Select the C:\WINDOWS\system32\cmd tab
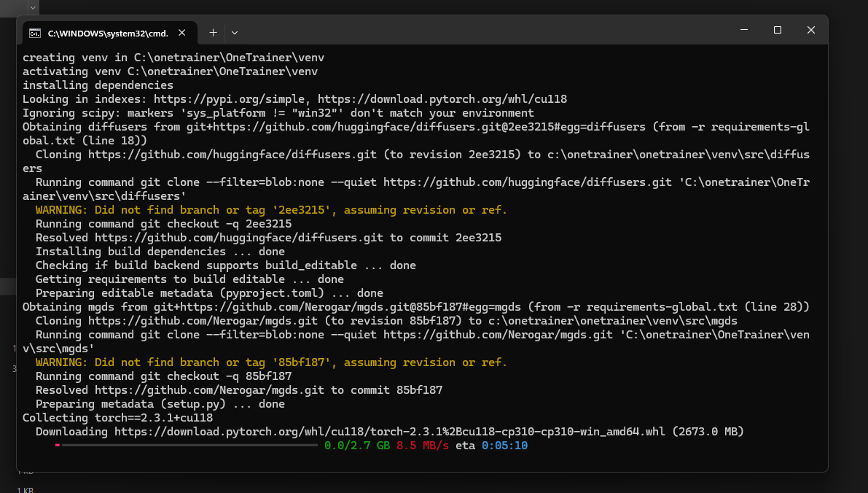Viewport: 868px width, 493px height. click(x=107, y=33)
